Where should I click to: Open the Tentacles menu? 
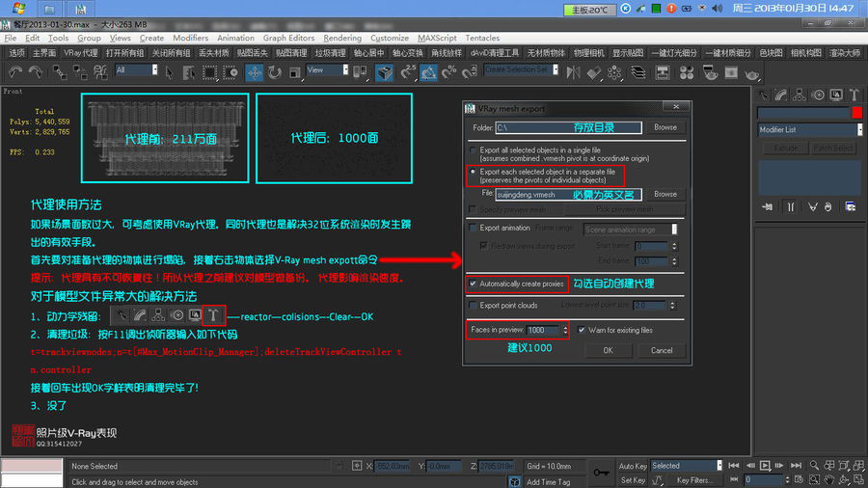pyautogui.click(x=482, y=38)
